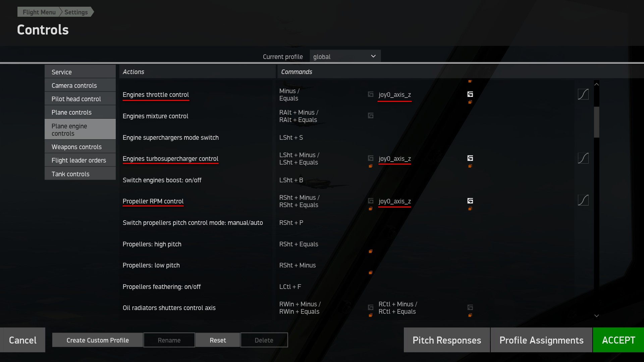
Task: Open response curve for Propeller RPM control
Action: coord(583,200)
